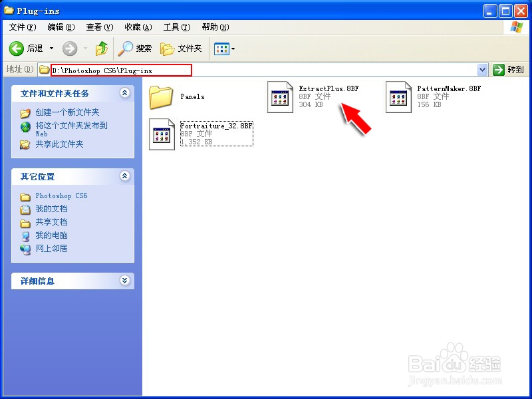Click the ExtractPlus.8BF file name

[x=329, y=88]
